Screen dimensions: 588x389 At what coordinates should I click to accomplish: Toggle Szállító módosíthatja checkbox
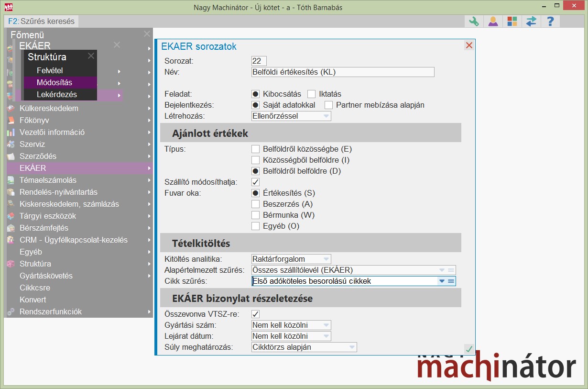tap(256, 182)
